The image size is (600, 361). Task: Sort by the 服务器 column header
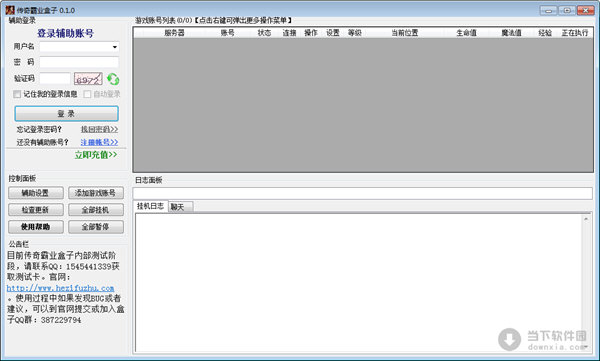(x=174, y=33)
